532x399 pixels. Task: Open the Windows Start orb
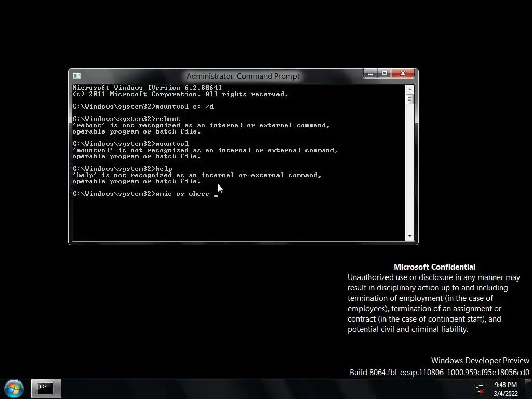[14, 389]
